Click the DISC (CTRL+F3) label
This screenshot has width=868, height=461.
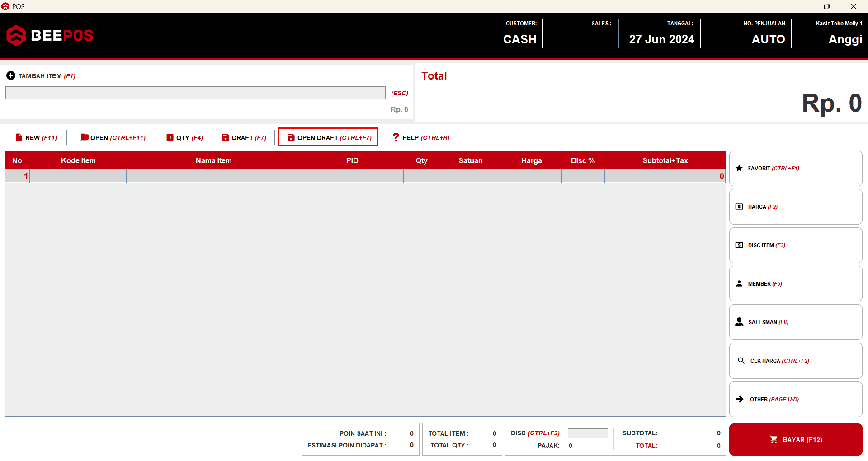point(535,433)
